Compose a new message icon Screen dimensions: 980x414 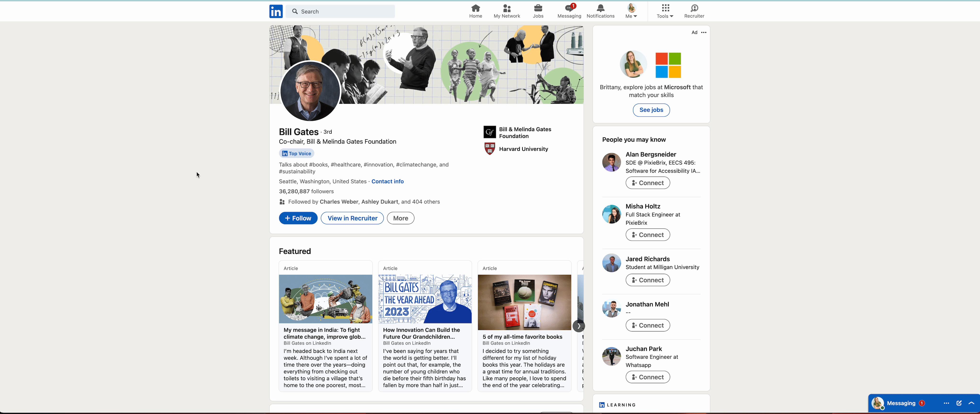click(959, 403)
